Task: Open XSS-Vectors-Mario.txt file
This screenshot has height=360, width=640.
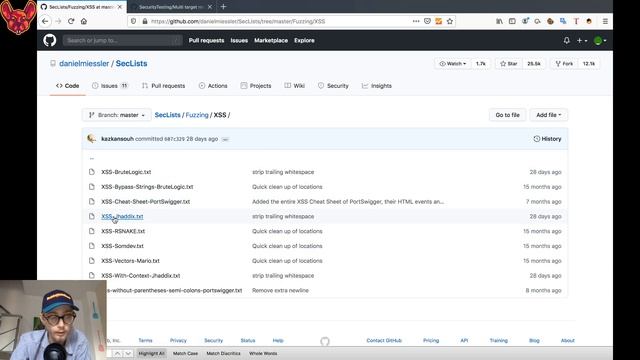Action: 130,261
